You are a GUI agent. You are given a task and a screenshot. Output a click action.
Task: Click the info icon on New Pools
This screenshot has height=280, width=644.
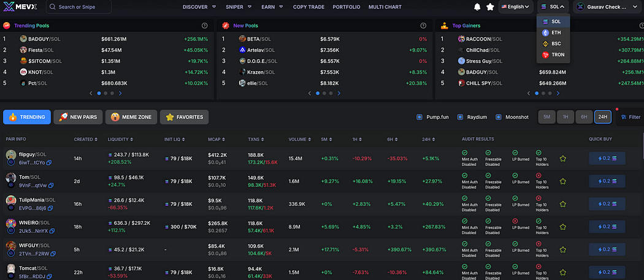coord(423,26)
